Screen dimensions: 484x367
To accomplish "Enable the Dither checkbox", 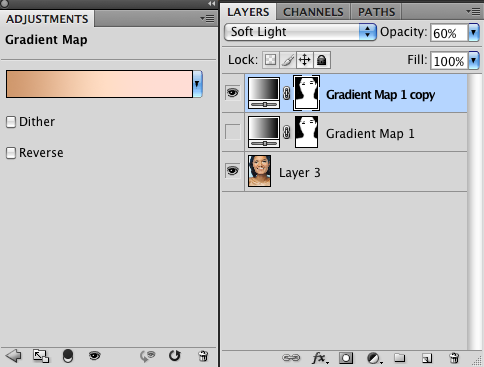I will pyautogui.click(x=11, y=122).
